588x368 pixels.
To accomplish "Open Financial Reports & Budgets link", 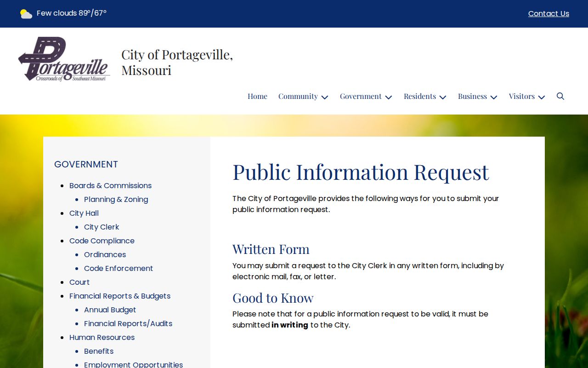I will (120, 296).
